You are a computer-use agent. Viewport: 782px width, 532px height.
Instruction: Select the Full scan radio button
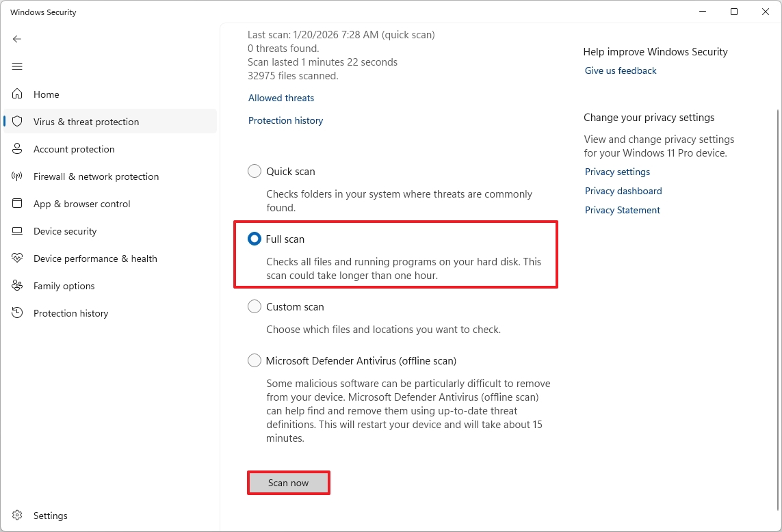click(254, 239)
